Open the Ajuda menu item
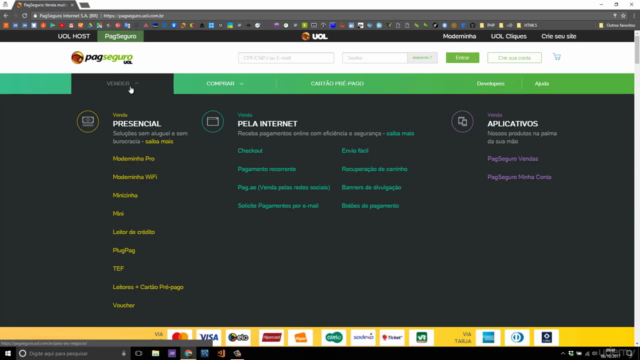The image size is (640, 360). tap(542, 84)
